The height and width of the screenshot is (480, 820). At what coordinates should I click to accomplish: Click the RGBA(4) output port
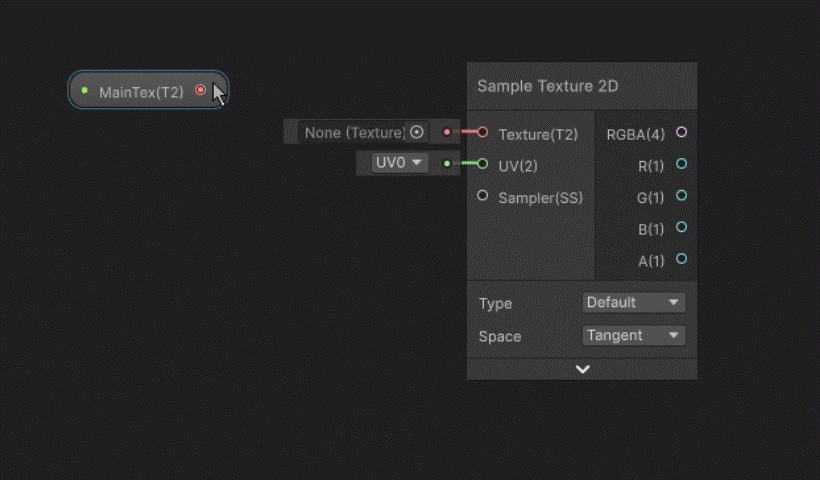681,132
